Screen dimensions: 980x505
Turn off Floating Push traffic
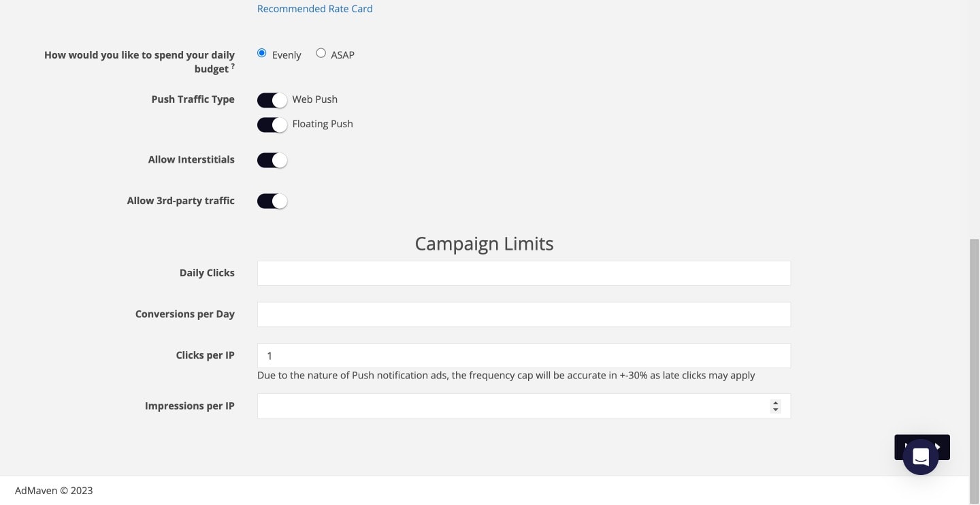[x=272, y=124]
